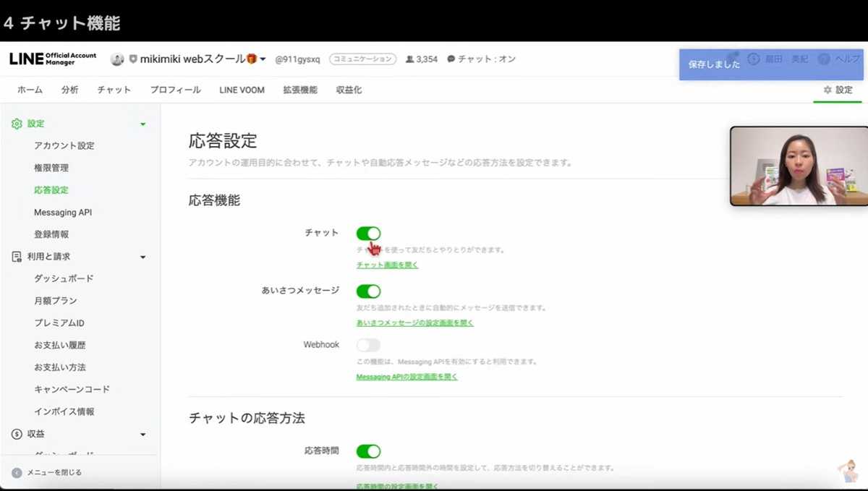Open お支払い方法 in sidebar
Screen dimensions: 868x491
point(60,367)
